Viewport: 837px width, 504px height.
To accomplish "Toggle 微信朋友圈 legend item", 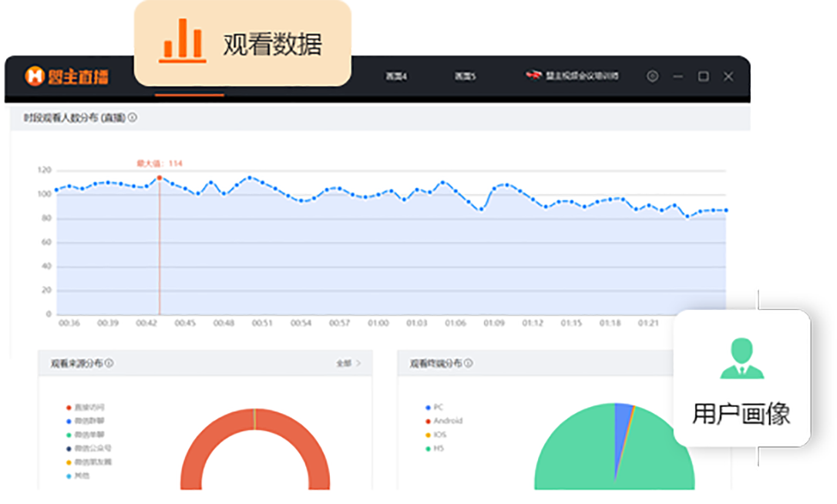I will click(x=89, y=462).
